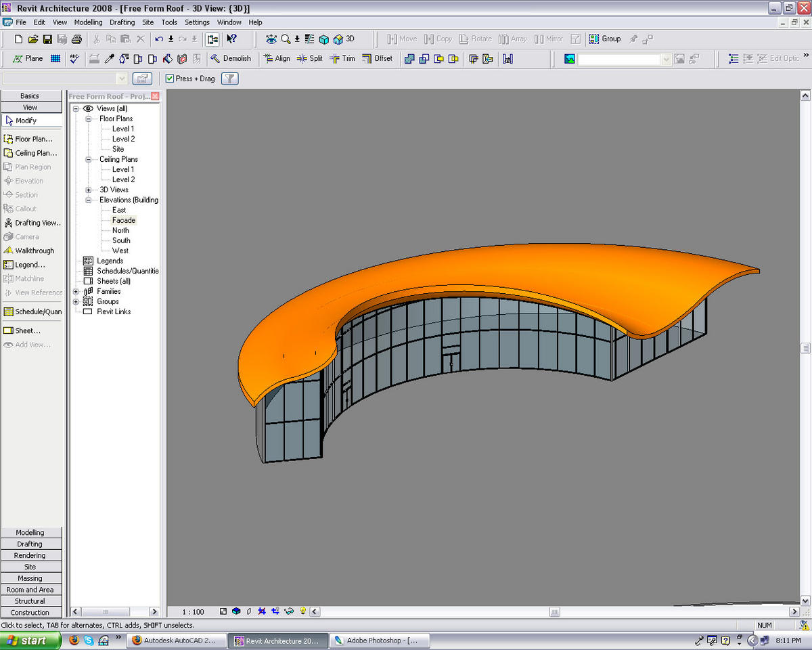Click the canvas horizontal scrollbar thumb
This screenshot has width=812, height=650.
click(x=555, y=611)
